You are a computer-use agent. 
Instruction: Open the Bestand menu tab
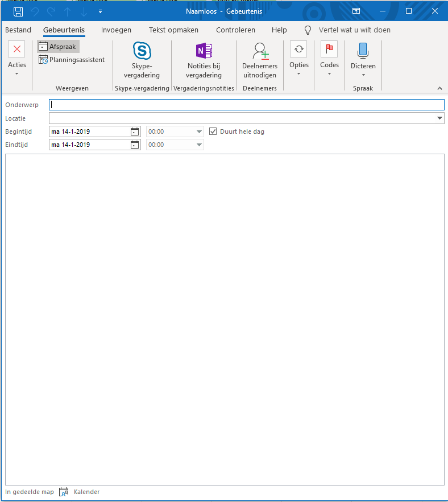click(x=18, y=30)
